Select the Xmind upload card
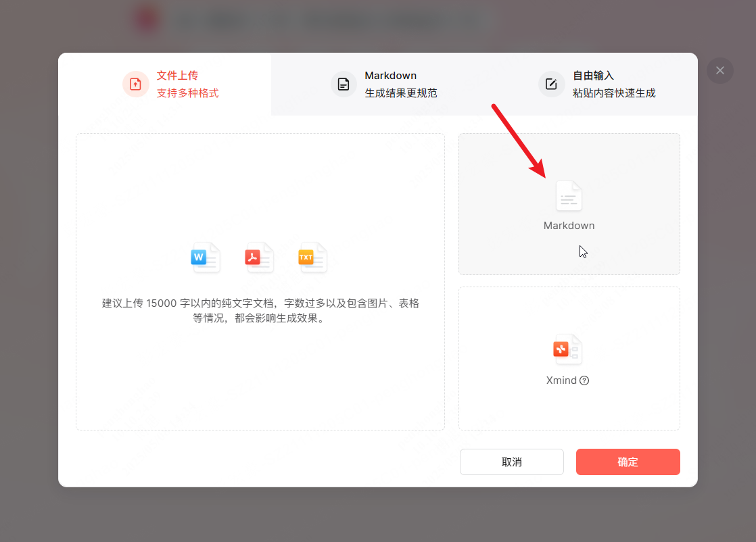The height and width of the screenshot is (542, 756). click(x=569, y=358)
